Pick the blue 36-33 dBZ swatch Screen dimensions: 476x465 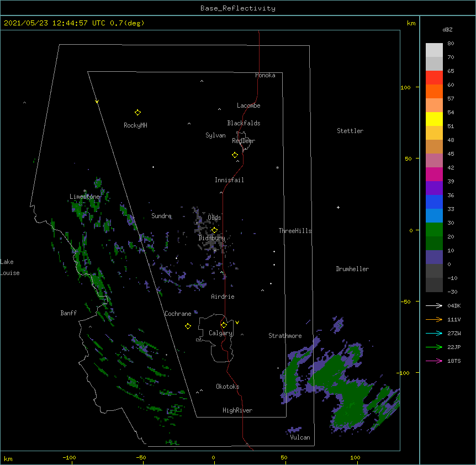pyautogui.click(x=434, y=202)
